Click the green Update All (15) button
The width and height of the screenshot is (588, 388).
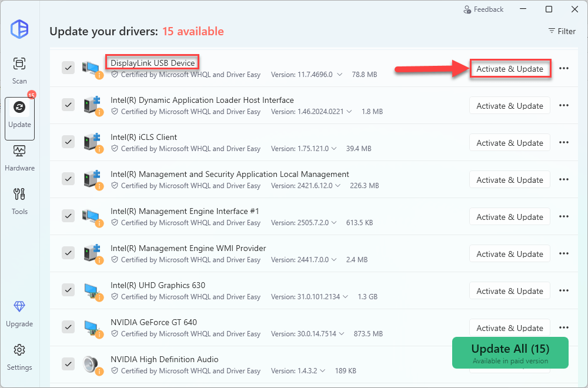(510, 353)
